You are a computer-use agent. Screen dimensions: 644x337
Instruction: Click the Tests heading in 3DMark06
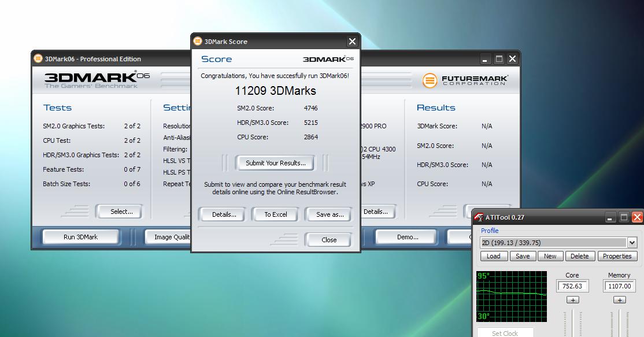(x=57, y=108)
